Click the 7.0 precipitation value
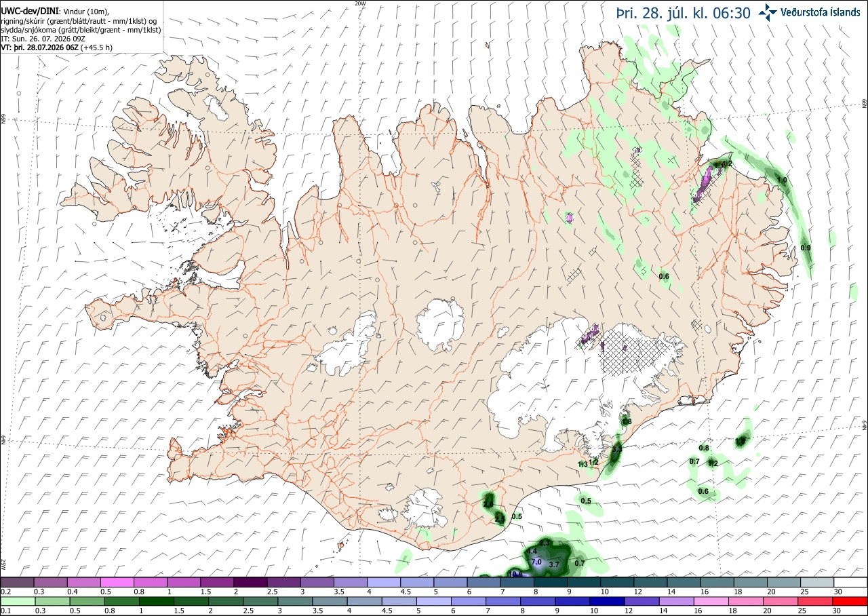Image resolution: width=868 pixels, height=616 pixels. click(x=536, y=562)
